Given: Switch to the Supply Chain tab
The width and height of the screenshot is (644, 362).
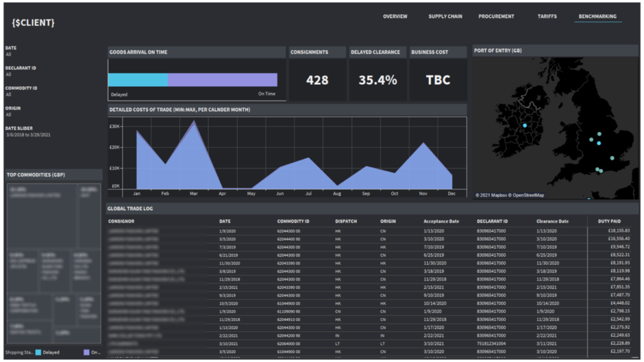Looking at the screenshot, I should tap(445, 16).
